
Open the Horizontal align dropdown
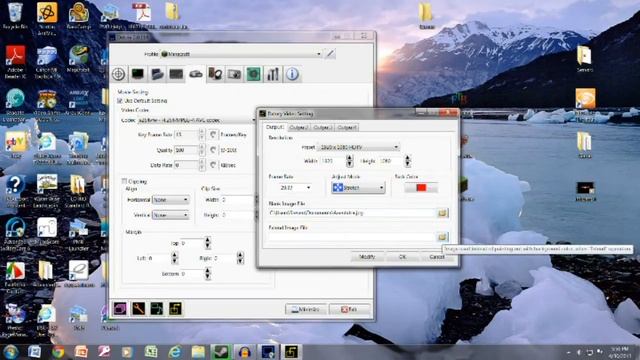click(x=170, y=200)
